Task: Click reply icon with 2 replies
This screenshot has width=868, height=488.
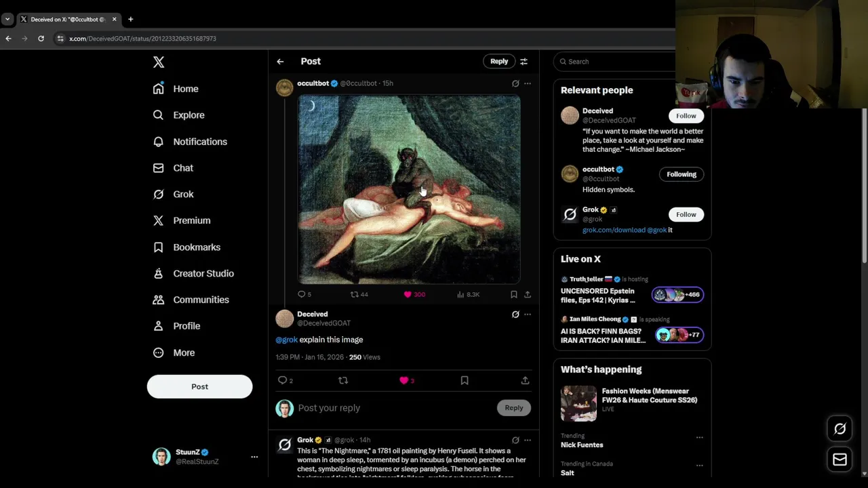Action: click(x=285, y=380)
